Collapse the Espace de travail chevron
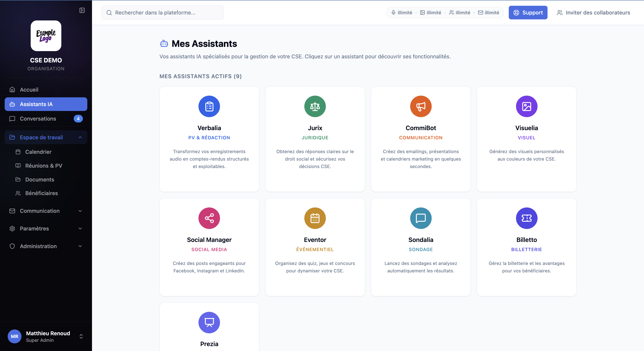 tap(80, 137)
